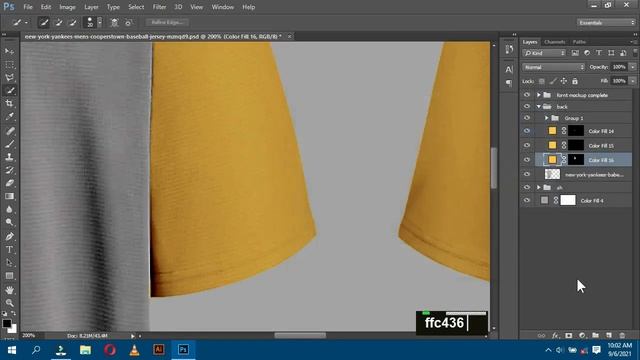Collapse the 'back' layer group
The width and height of the screenshot is (640, 360).
538,106
